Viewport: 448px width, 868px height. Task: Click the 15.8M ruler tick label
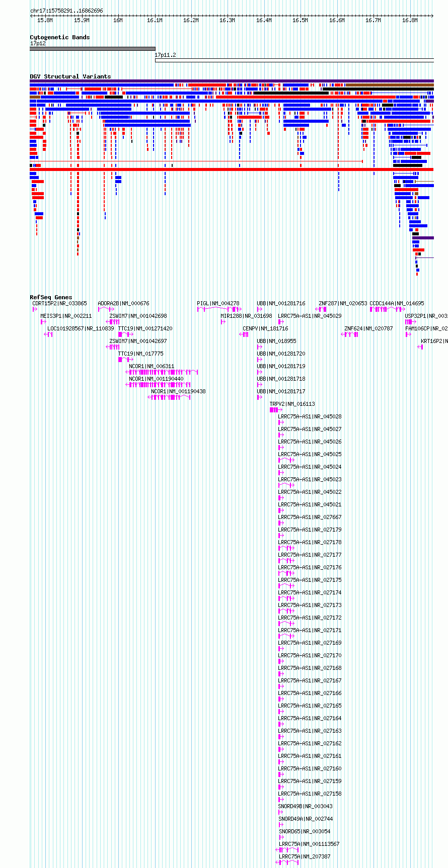[x=45, y=20]
